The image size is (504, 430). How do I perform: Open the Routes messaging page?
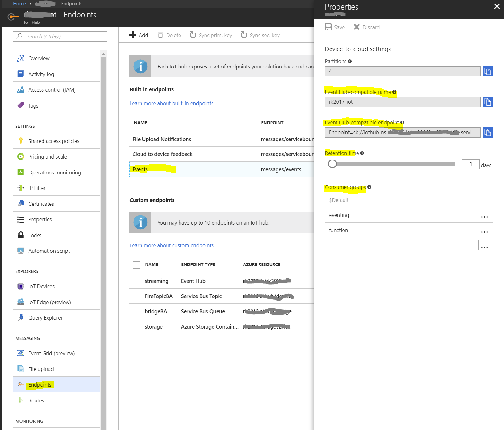(x=56, y=400)
